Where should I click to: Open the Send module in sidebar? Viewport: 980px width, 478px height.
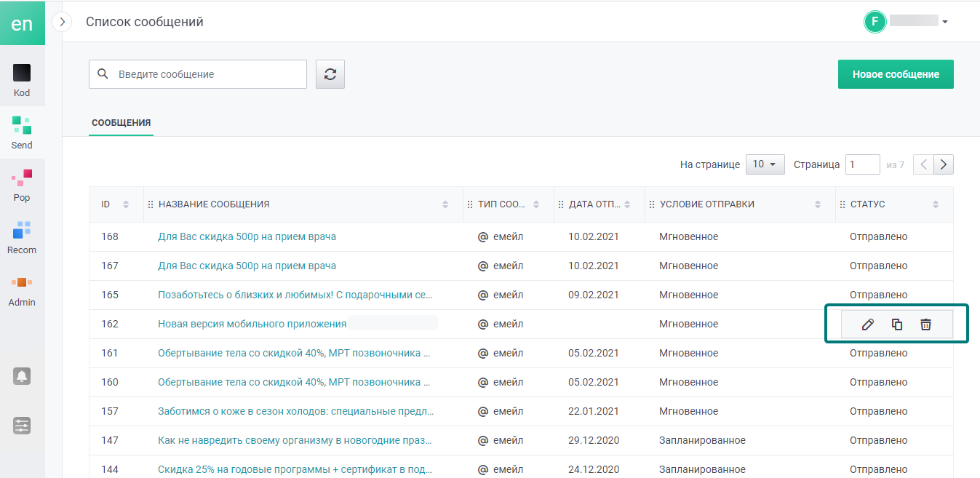tap(22, 132)
